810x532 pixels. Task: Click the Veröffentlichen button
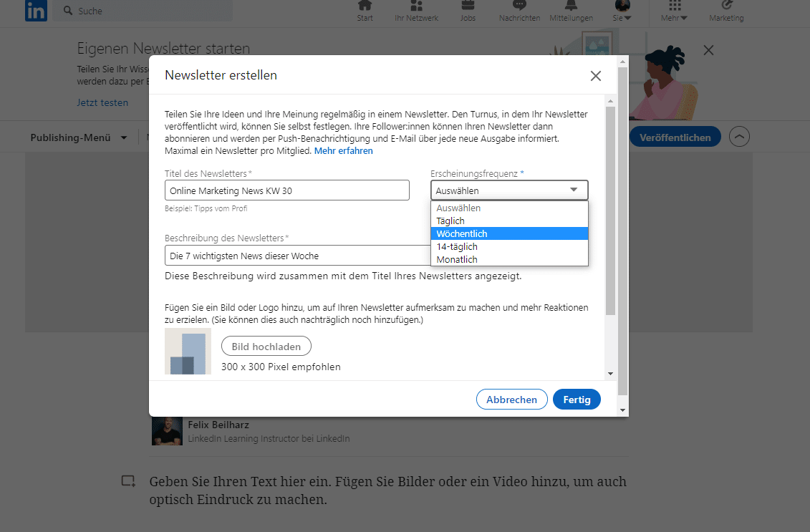pos(675,137)
